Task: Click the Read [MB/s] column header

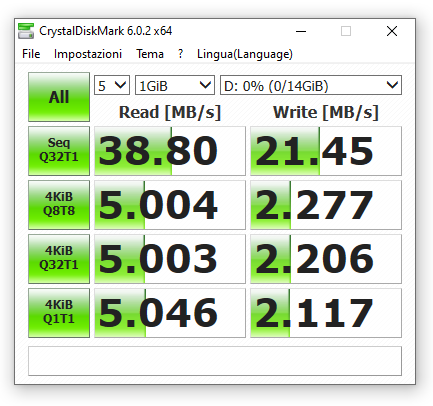Action: tap(170, 112)
